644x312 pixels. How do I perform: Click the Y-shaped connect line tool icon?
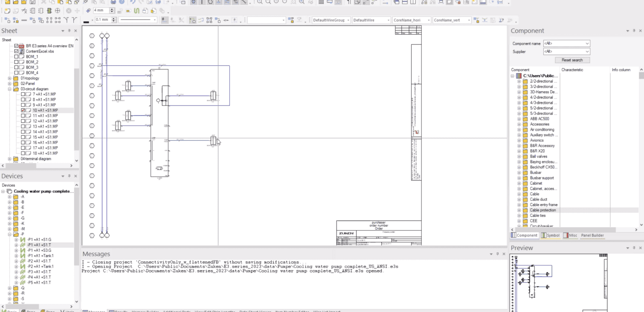[66, 20]
